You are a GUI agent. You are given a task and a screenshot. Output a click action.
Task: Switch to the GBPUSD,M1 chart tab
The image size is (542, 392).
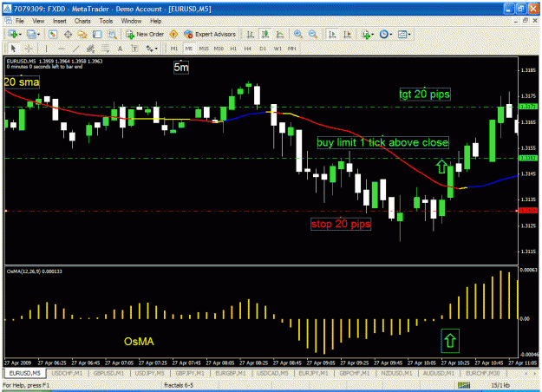click(108, 373)
